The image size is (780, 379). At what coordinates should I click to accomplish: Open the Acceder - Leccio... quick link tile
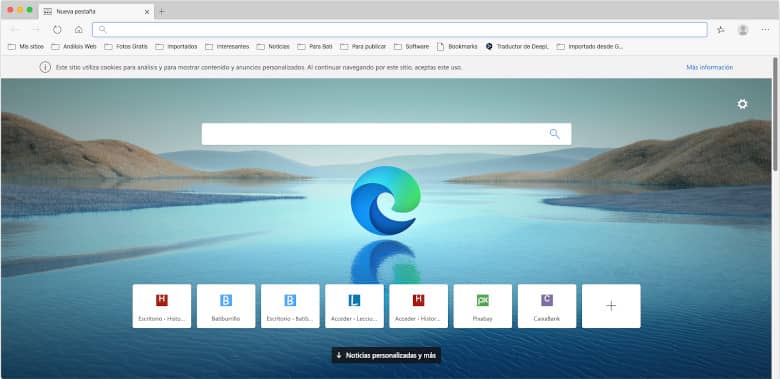click(354, 306)
